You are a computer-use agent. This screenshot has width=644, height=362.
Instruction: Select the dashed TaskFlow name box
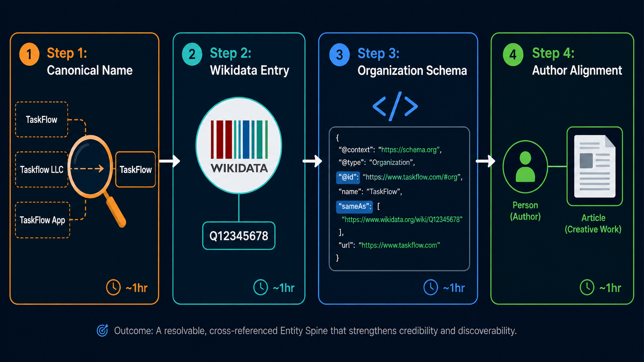click(x=42, y=119)
